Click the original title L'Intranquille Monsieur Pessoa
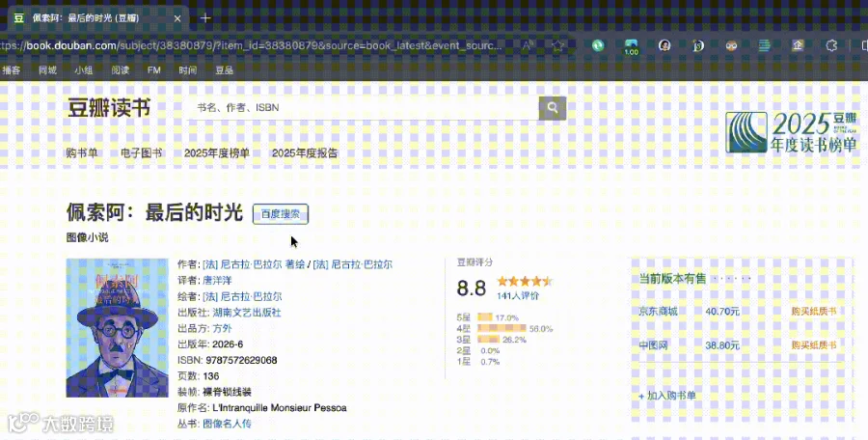This screenshot has width=868, height=440. [280, 408]
